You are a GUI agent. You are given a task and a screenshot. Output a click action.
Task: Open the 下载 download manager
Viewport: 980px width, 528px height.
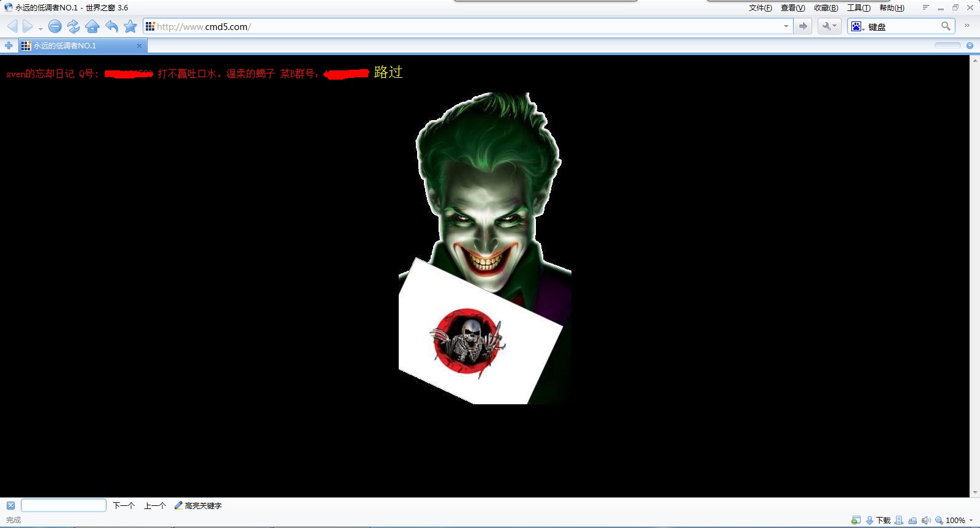tap(878, 520)
